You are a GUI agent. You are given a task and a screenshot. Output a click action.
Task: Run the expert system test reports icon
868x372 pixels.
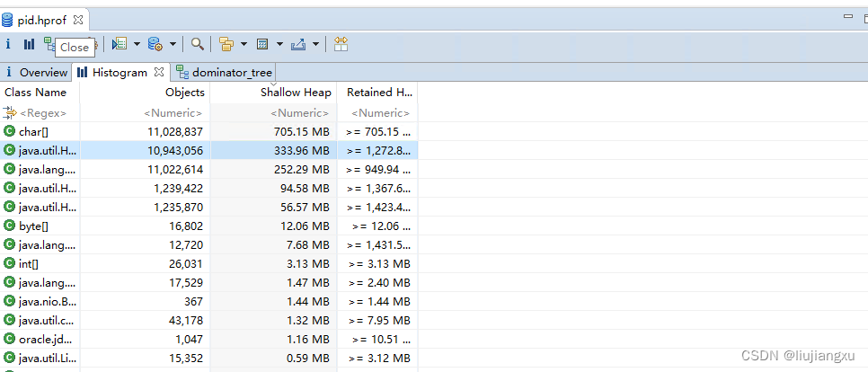coord(119,44)
